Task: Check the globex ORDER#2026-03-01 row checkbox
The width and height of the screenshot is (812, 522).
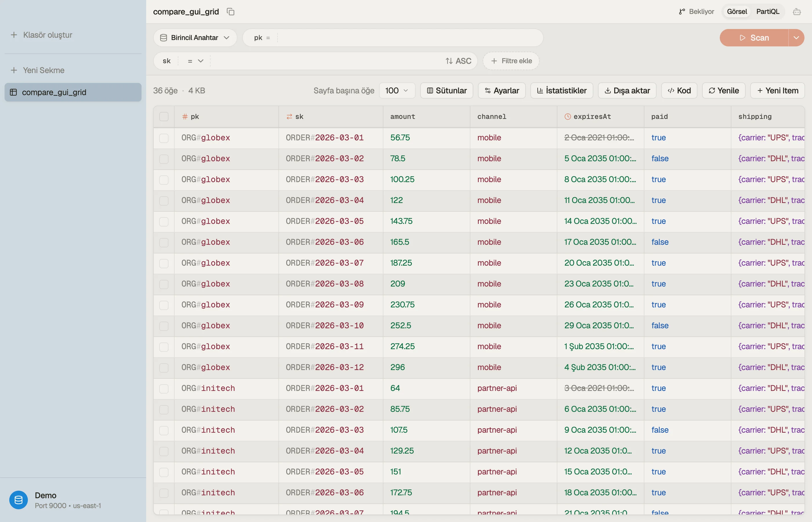Action: [164, 138]
